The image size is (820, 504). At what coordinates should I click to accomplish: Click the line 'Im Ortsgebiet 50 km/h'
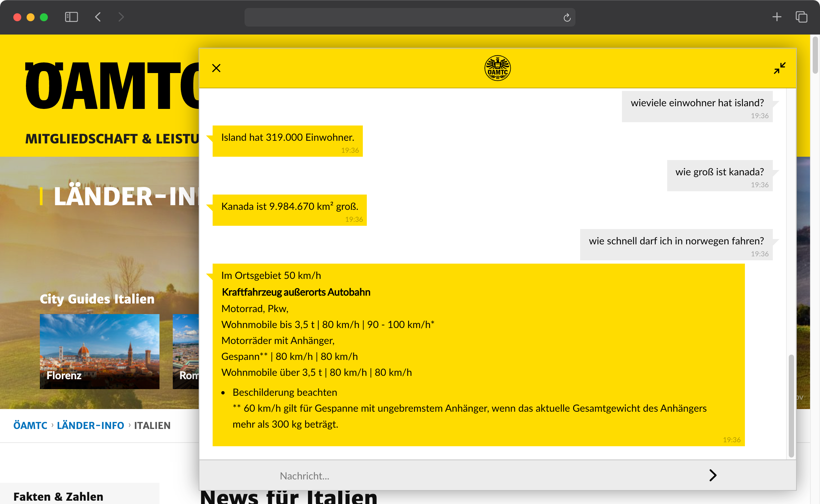pyautogui.click(x=271, y=275)
